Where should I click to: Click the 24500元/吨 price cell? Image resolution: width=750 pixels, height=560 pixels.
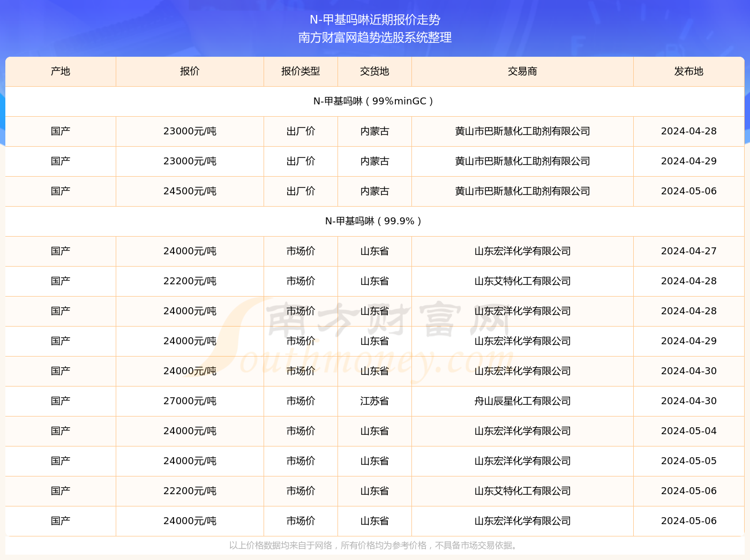pos(190,191)
